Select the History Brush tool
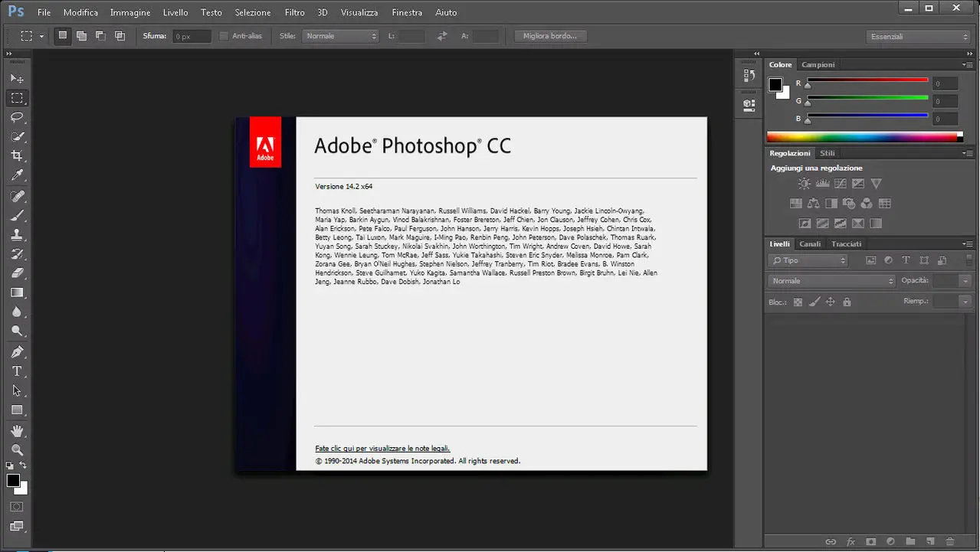The image size is (980, 552). pos(17,254)
